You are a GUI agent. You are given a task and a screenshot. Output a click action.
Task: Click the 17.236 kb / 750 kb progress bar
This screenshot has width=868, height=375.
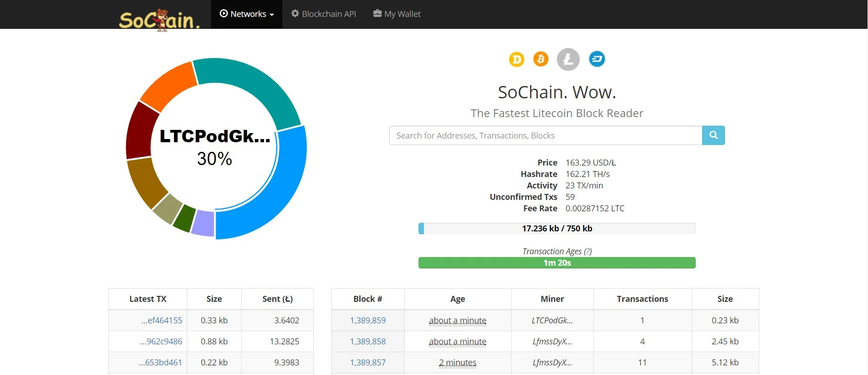557,228
